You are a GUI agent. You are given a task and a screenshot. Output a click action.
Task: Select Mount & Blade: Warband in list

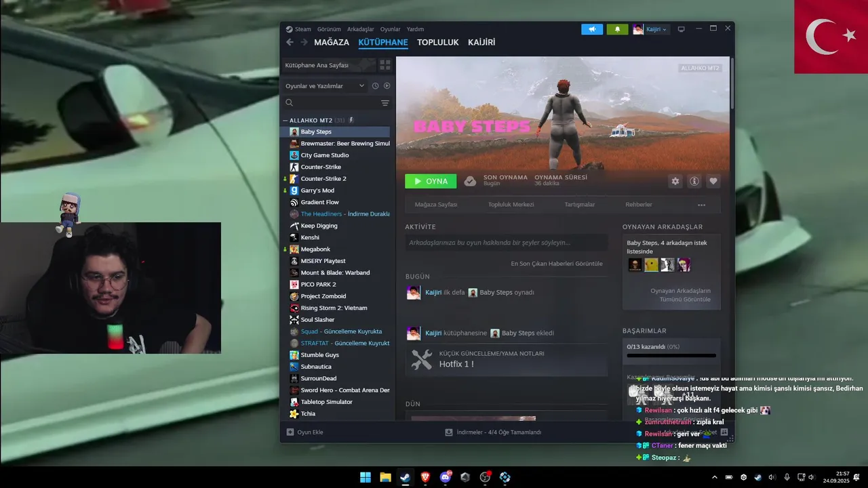pyautogui.click(x=336, y=272)
